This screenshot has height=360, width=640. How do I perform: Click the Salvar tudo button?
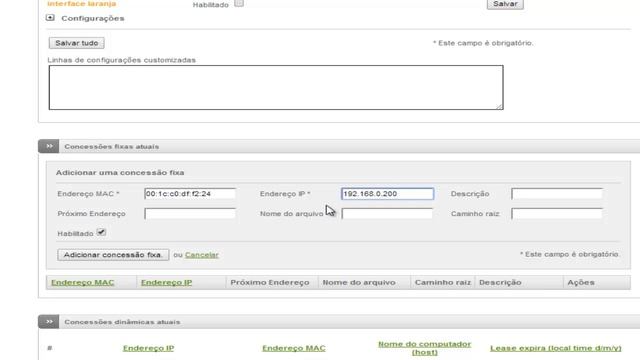tap(77, 43)
